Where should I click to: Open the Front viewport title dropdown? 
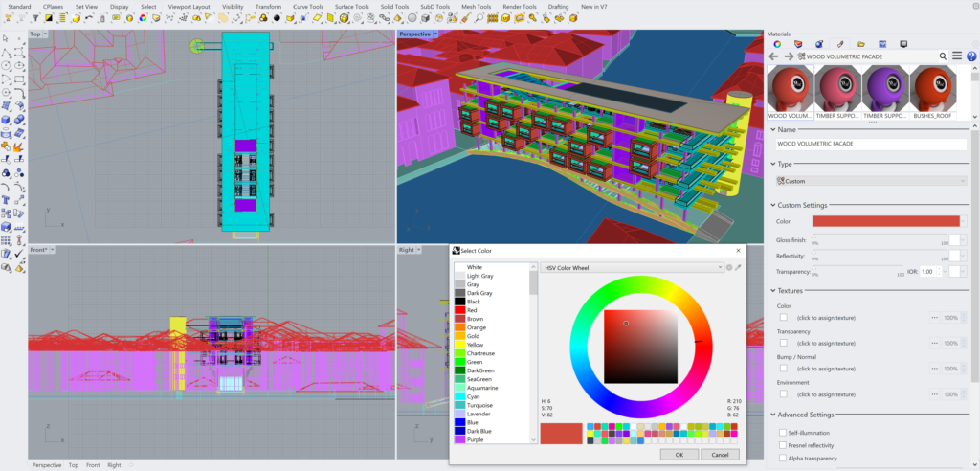click(52, 250)
